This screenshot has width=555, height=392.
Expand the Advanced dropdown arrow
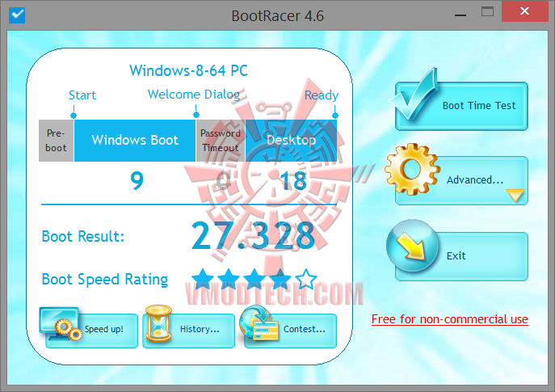click(x=515, y=195)
